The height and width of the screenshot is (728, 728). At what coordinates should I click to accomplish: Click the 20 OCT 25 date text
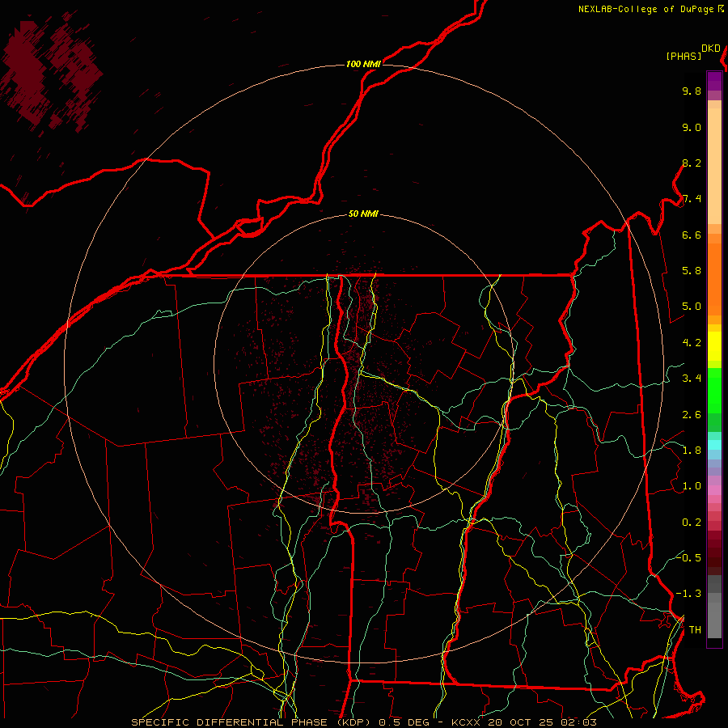pyautogui.click(x=522, y=722)
